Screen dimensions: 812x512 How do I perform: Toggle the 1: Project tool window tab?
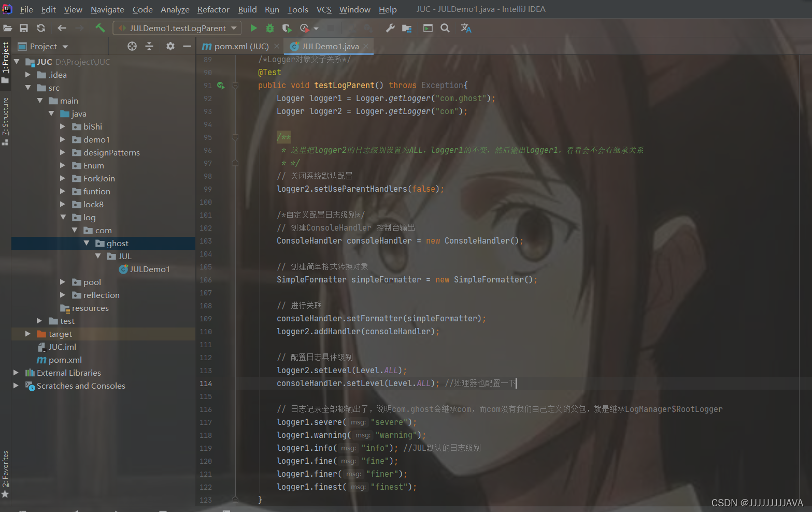(5, 62)
